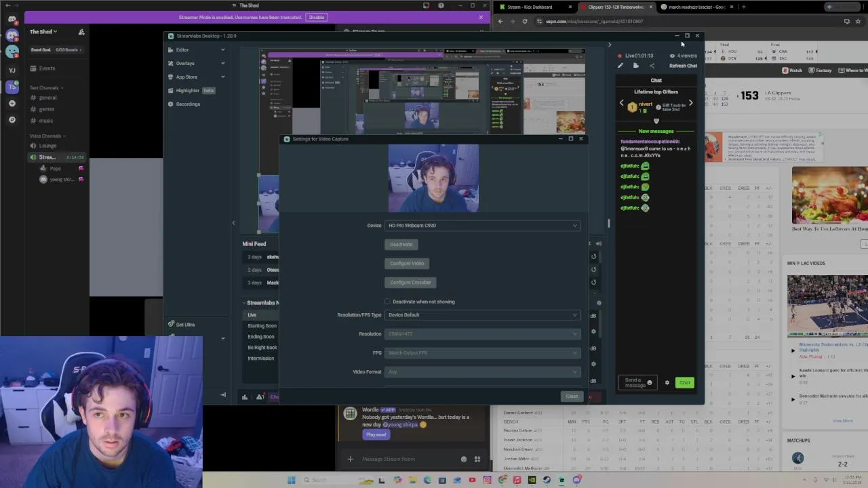Go to next top gifter arrow

690,103
